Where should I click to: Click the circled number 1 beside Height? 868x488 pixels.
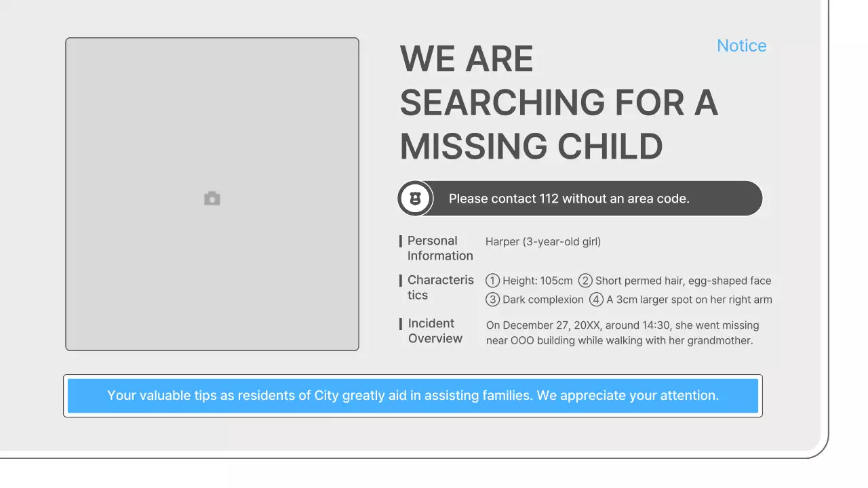(x=493, y=281)
